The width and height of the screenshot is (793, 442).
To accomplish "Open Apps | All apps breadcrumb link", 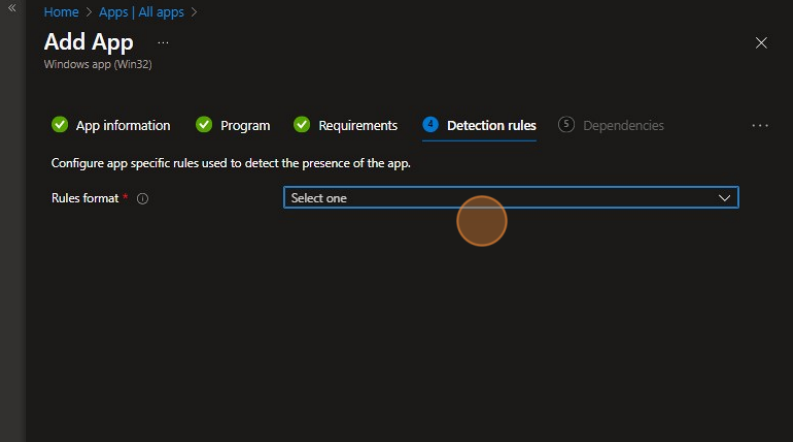I will tap(141, 13).
